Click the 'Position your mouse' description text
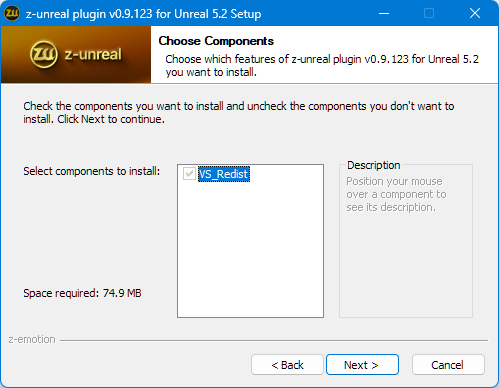Image resolution: width=499 pixels, height=388 pixels. [x=396, y=194]
